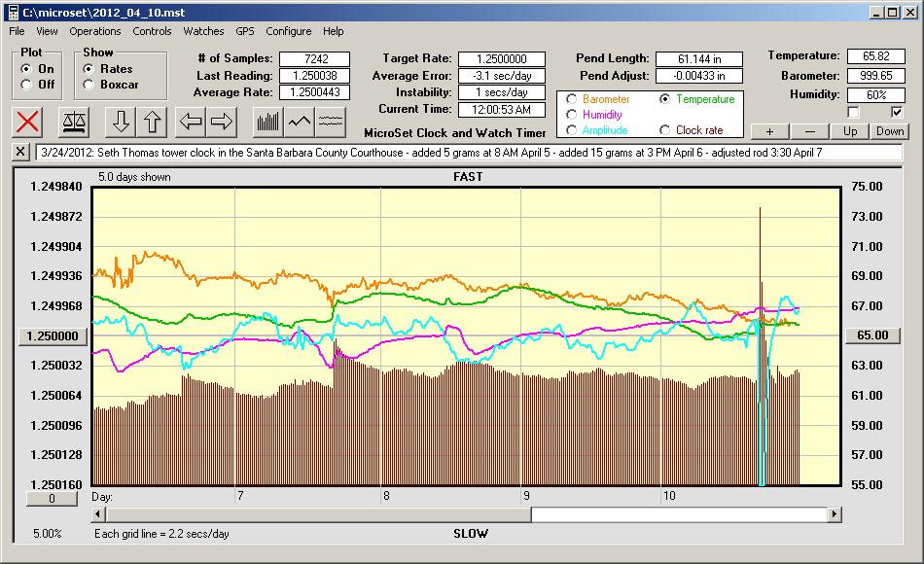The image size is (924, 564).
Task: Click the Temperature value field
Action: click(x=875, y=56)
